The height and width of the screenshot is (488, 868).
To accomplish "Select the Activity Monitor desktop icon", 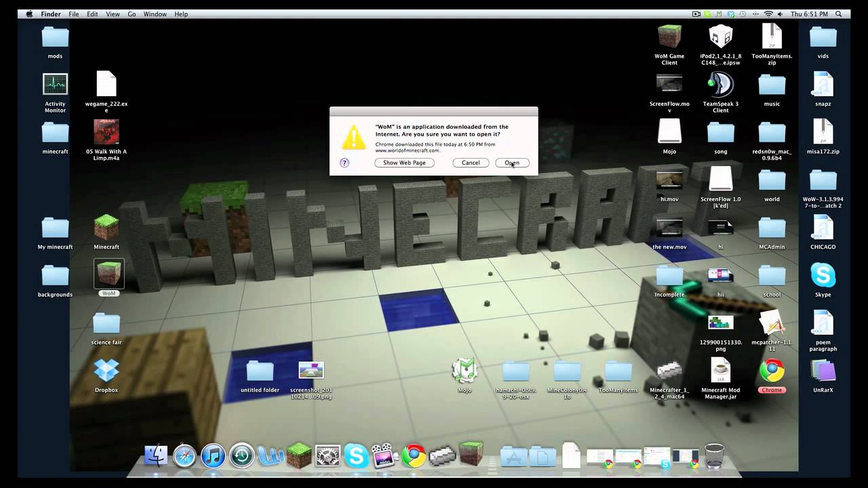I will tap(55, 85).
